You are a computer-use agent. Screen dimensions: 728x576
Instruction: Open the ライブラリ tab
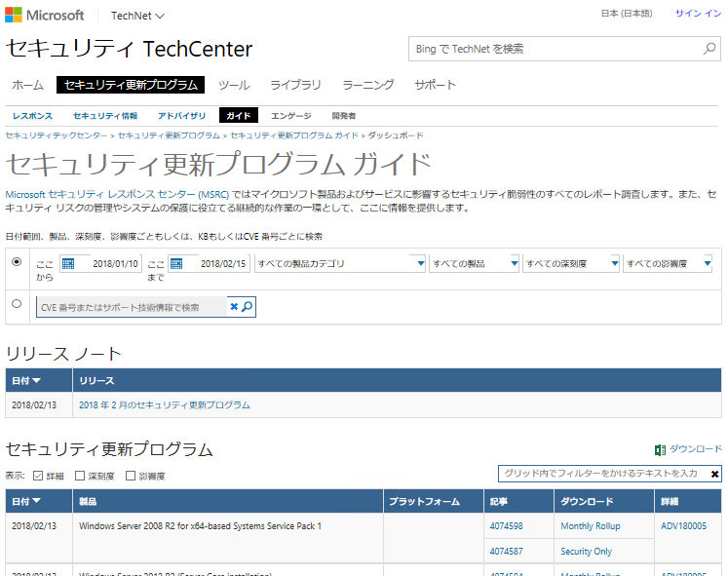tap(295, 85)
